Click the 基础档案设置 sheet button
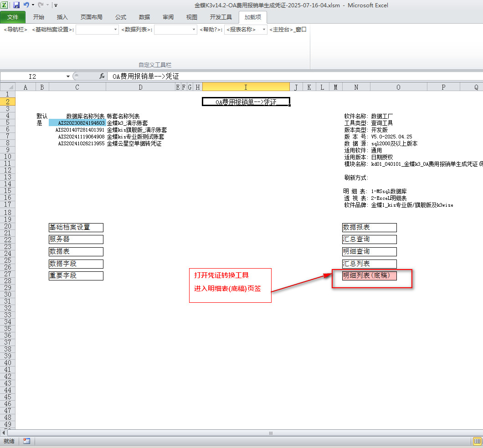The height and width of the screenshot is (448, 483). point(76,227)
